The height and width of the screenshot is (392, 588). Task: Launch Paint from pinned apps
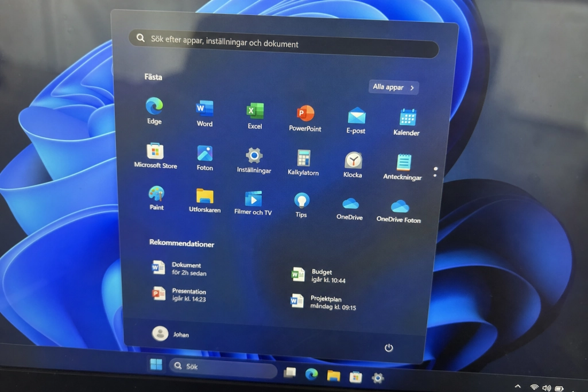(156, 198)
